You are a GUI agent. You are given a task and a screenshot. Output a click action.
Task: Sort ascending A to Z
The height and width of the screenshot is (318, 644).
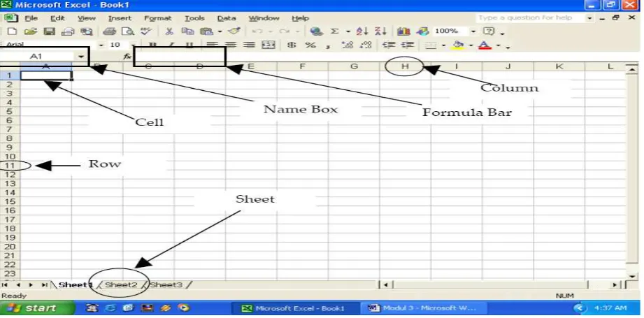(x=362, y=31)
